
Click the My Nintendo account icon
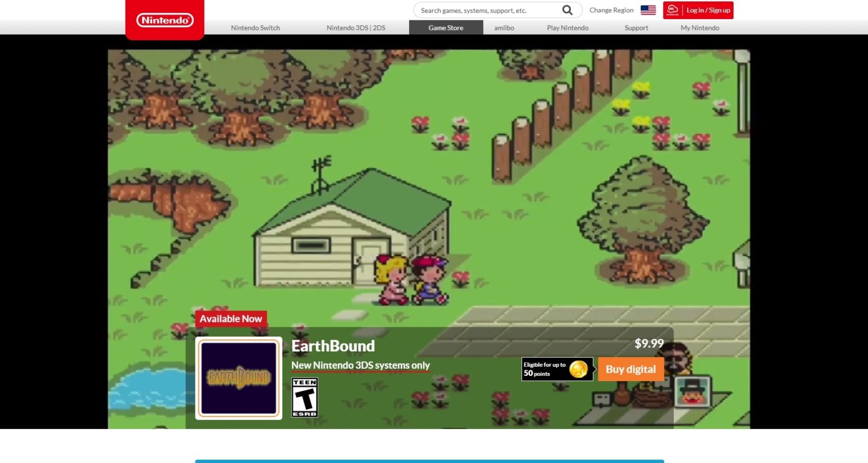coord(672,10)
